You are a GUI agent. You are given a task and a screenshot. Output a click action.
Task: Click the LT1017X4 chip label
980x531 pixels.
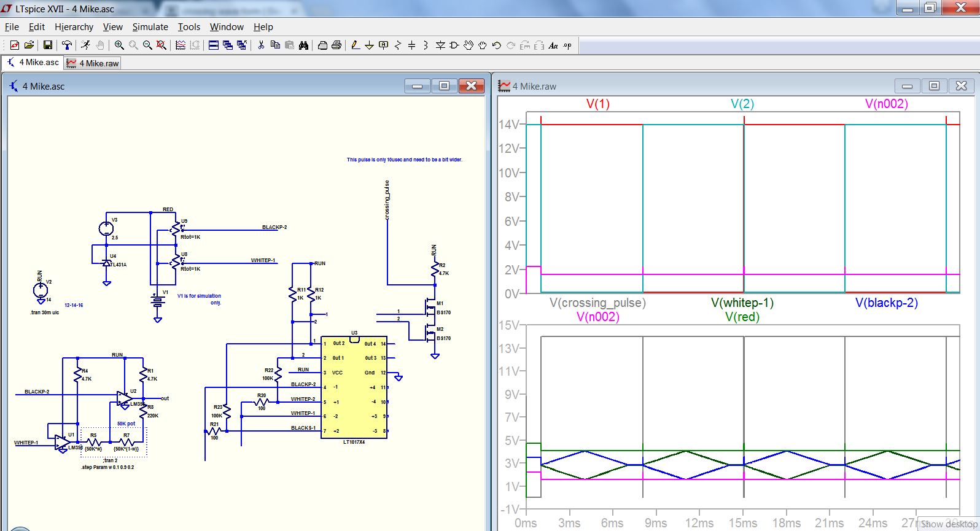(x=354, y=442)
